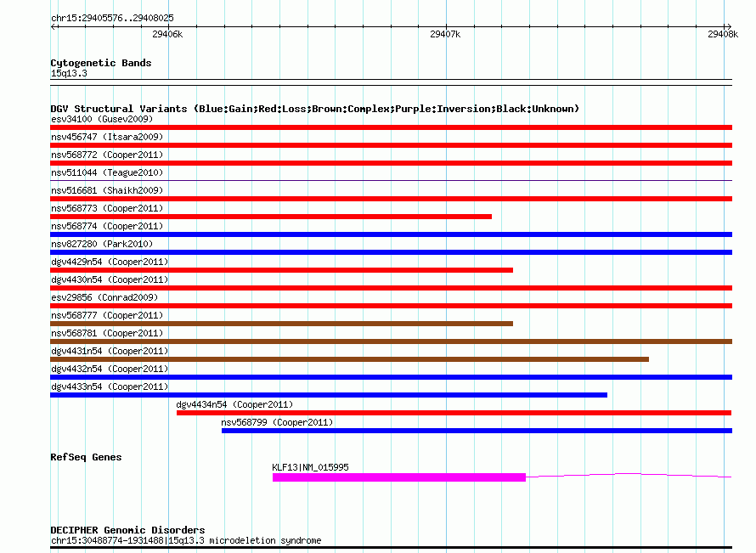The height and width of the screenshot is (553, 756).
Task: Select the black DECIPHER microdeletion syndrome bar
Action: point(391,548)
